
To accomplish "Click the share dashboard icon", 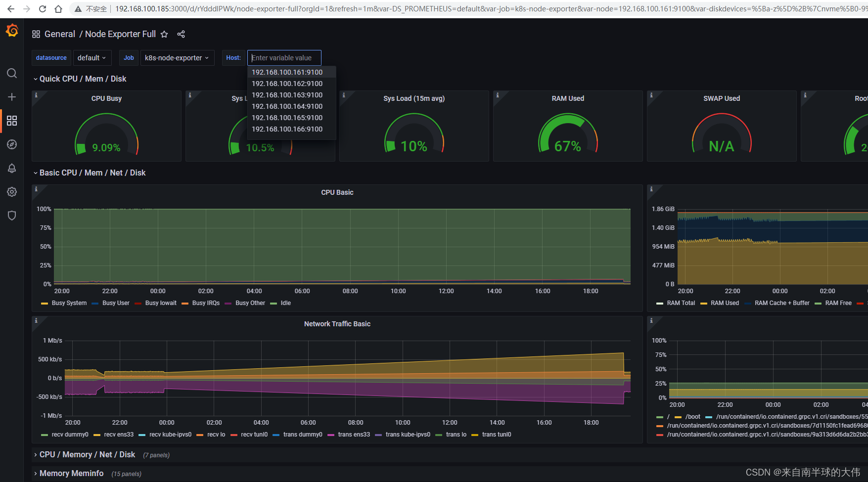I will [181, 34].
